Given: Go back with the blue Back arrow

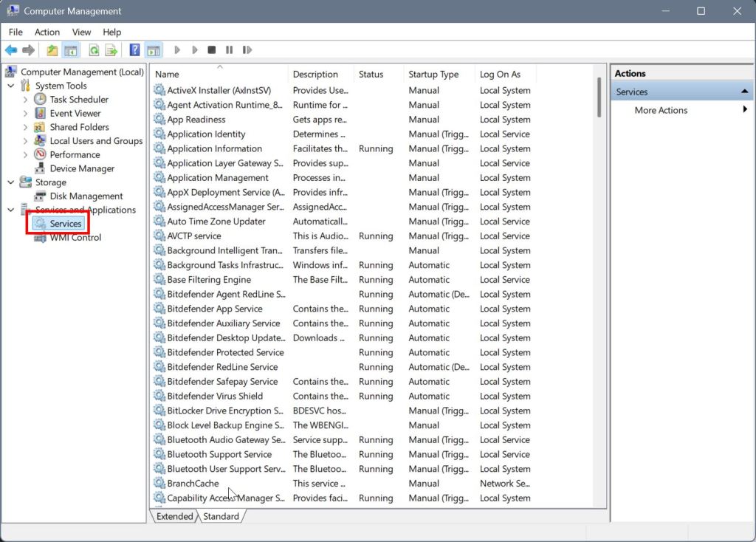Looking at the screenshot, I should click(11, 49).
